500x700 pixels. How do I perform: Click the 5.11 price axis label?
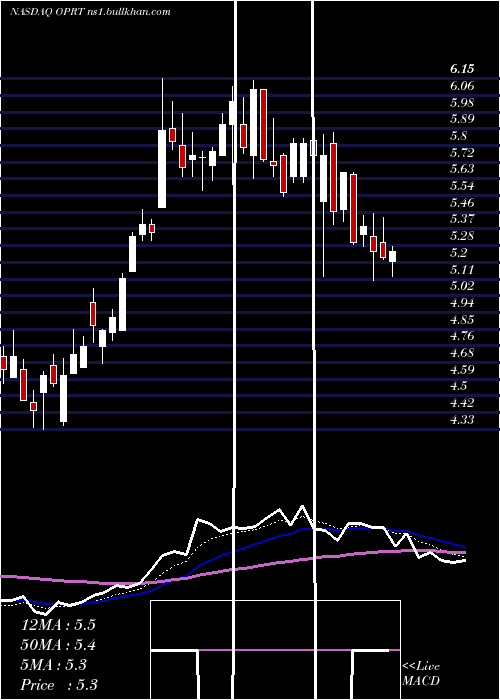coord(462,269)
